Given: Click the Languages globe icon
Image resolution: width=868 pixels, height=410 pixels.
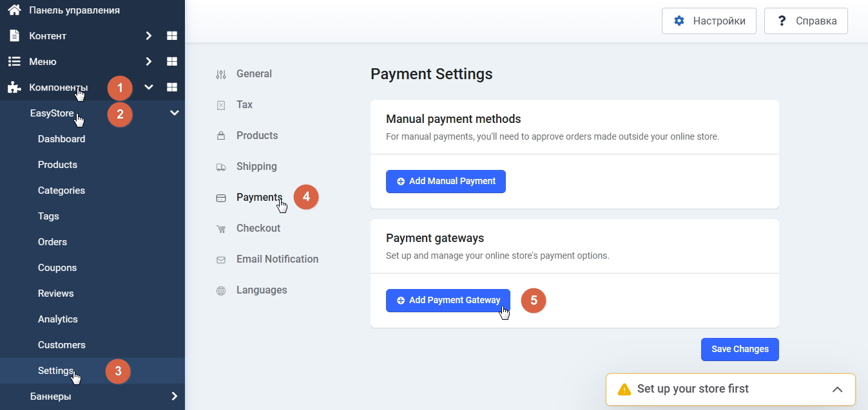Looking at the screenshot, I should [221, 290].
